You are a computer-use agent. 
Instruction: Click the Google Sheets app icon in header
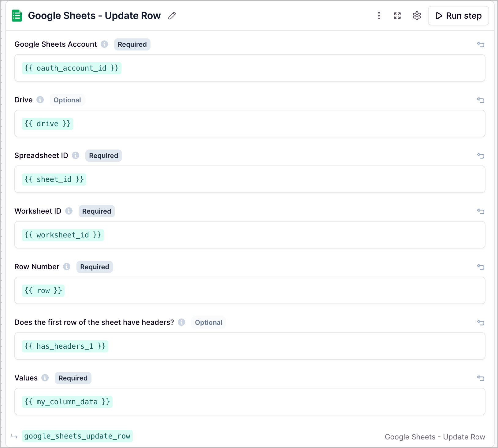17,16
